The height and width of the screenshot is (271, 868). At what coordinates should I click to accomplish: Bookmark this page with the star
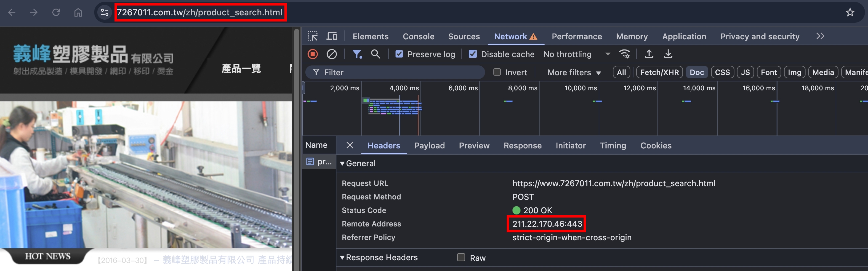(850, 12)
